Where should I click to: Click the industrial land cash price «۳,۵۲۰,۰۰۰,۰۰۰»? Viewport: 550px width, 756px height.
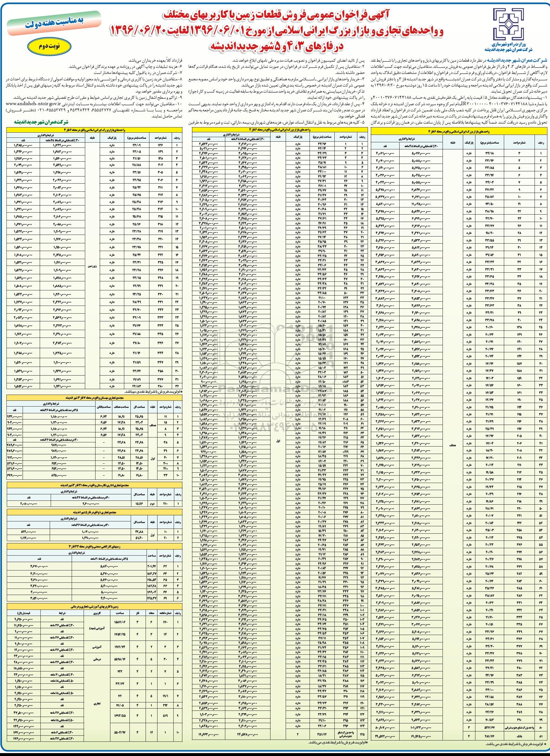[x=39, y=598]
